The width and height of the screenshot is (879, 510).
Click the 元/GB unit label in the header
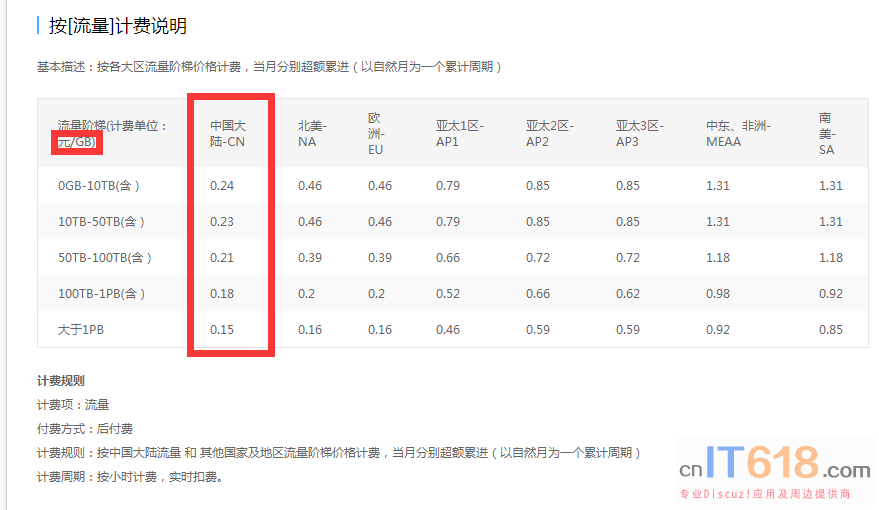77,142
